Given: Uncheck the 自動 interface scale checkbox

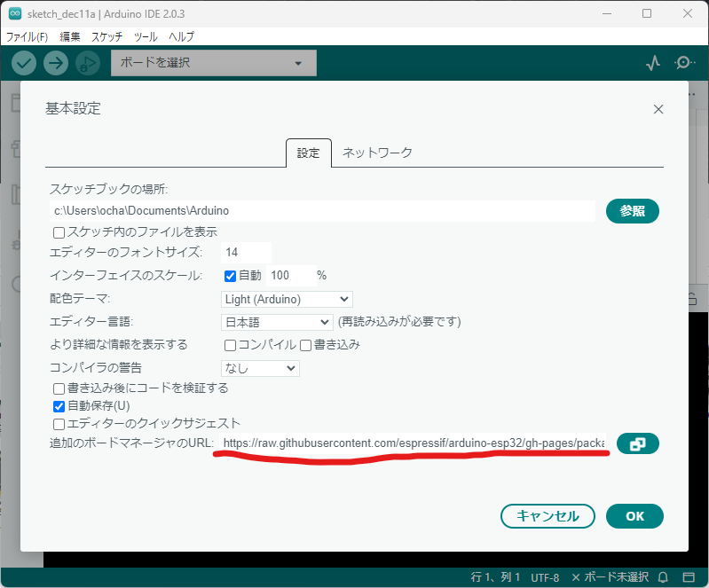Looking at the screenshot, I should [x=230, y=276].
